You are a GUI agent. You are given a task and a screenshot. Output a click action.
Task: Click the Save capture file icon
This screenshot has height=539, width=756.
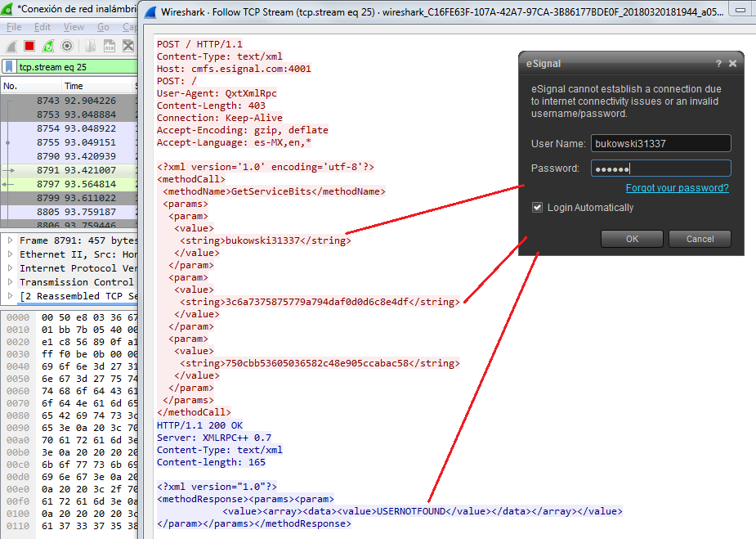pyautogui.click(x=110, y=47)
